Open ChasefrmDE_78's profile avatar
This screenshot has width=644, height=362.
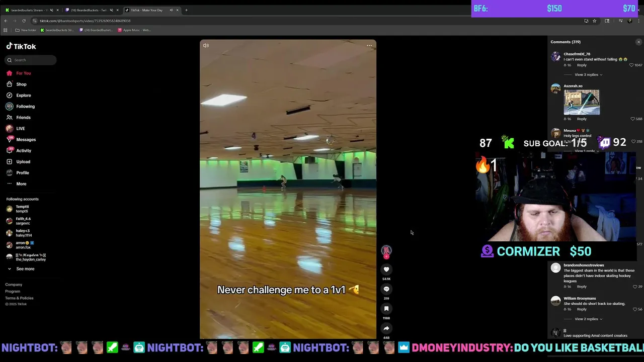pyautogui.click(x=555, y=56)
